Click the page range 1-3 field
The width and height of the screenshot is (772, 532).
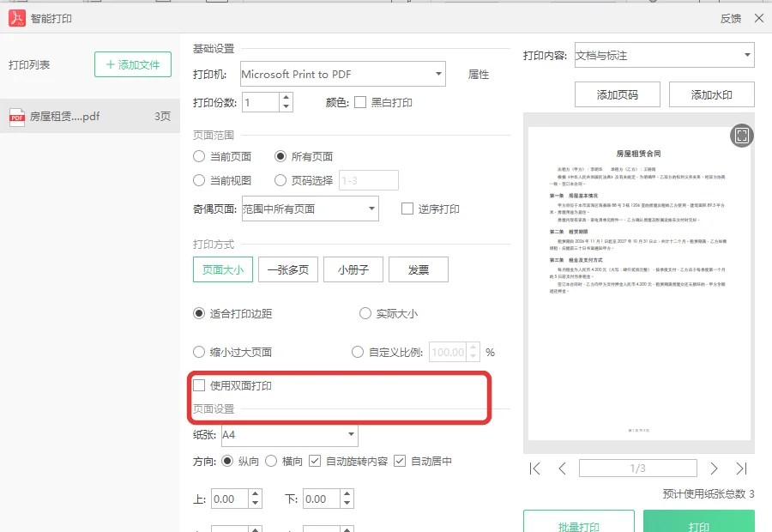(x=369, y=180)
